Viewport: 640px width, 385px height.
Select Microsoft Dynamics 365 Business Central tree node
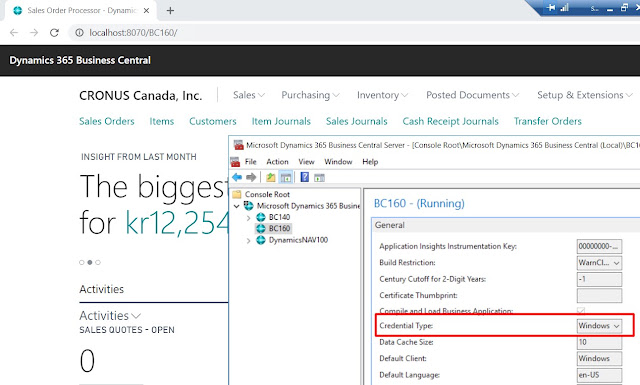click(x=308, y=206)
